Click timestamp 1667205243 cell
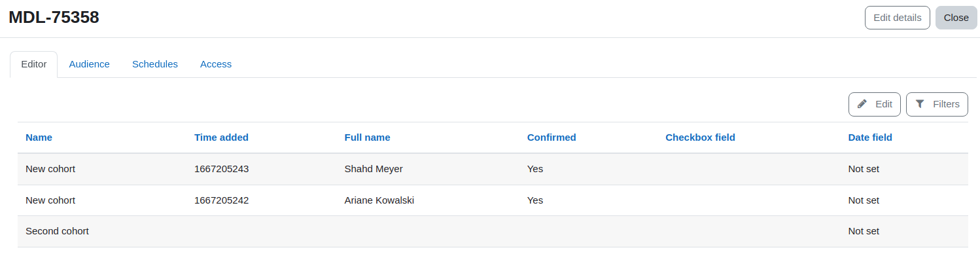This screenshot has height=254, width=980. [x=221, y=169]
